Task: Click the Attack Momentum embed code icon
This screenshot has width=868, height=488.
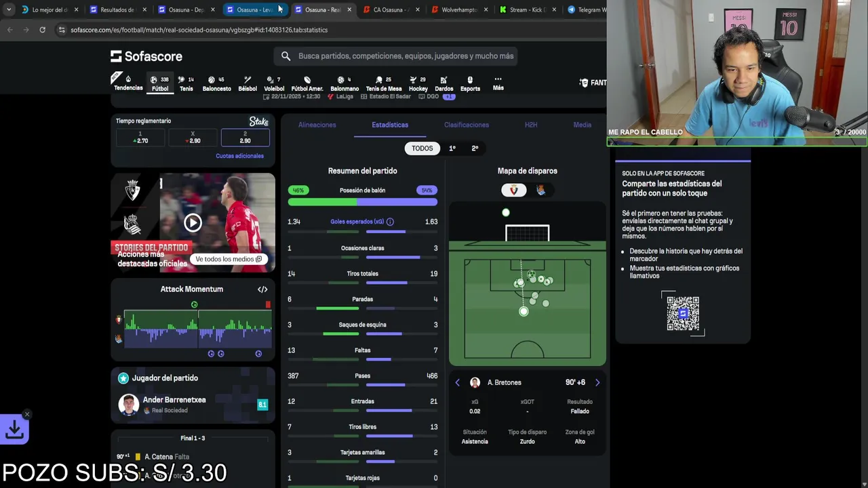Action: 262,289
